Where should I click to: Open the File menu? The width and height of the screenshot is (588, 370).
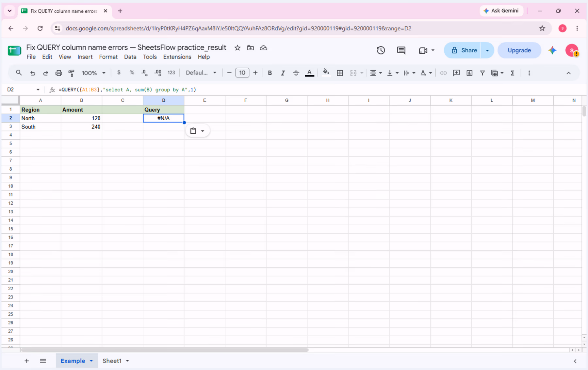click(x=31, y=57)
